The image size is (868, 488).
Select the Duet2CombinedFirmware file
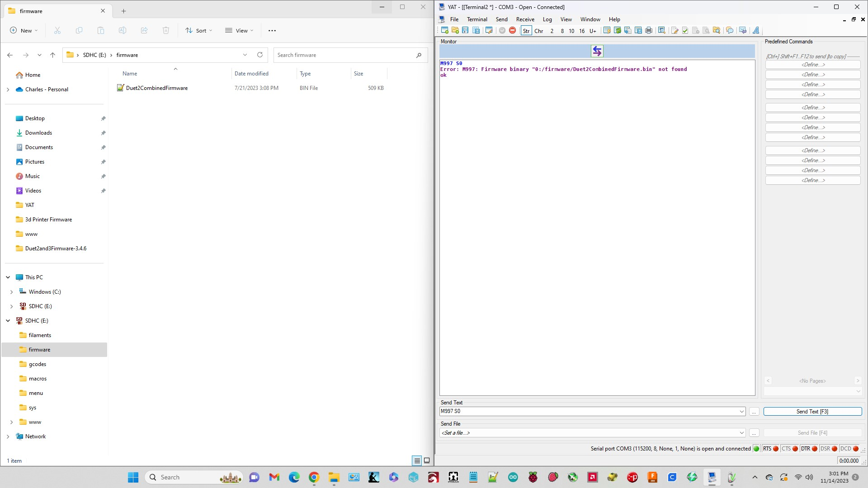[156, 88]
